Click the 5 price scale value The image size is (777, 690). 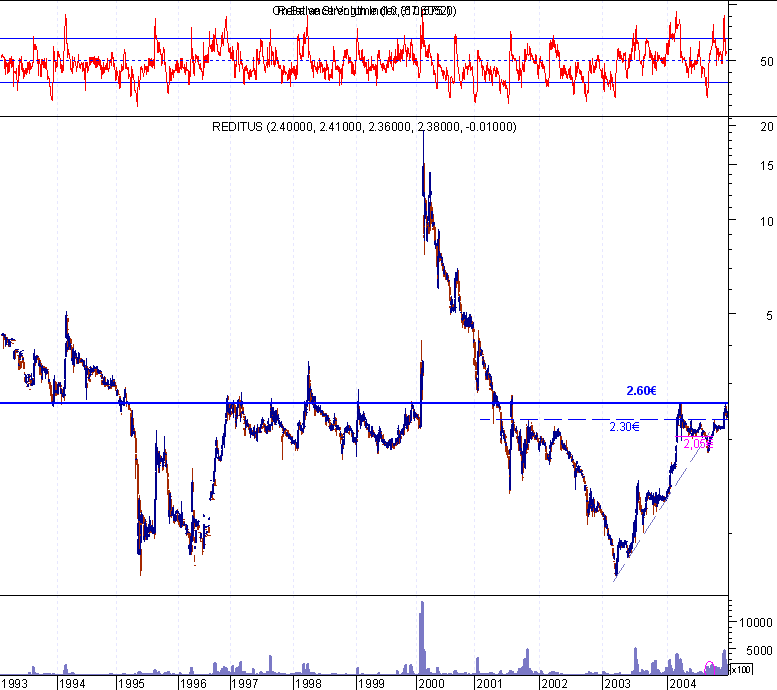pos(769,315)
